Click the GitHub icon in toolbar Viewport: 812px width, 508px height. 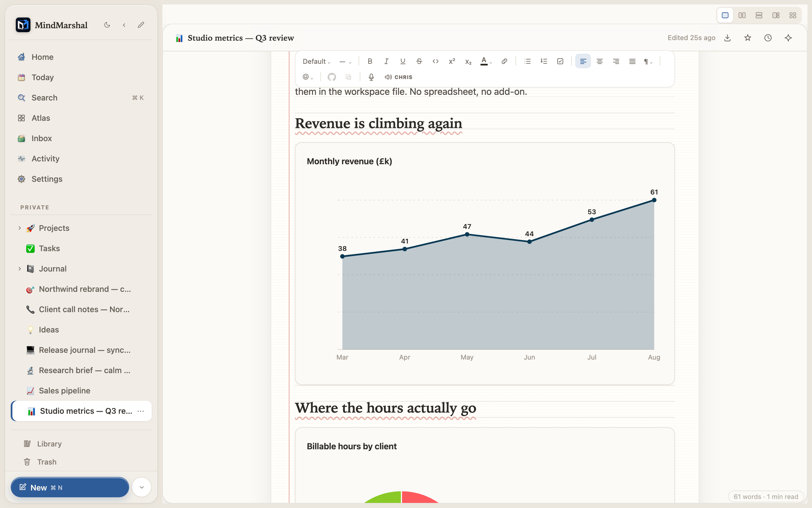pyautogui.click(x=332, y=77)
